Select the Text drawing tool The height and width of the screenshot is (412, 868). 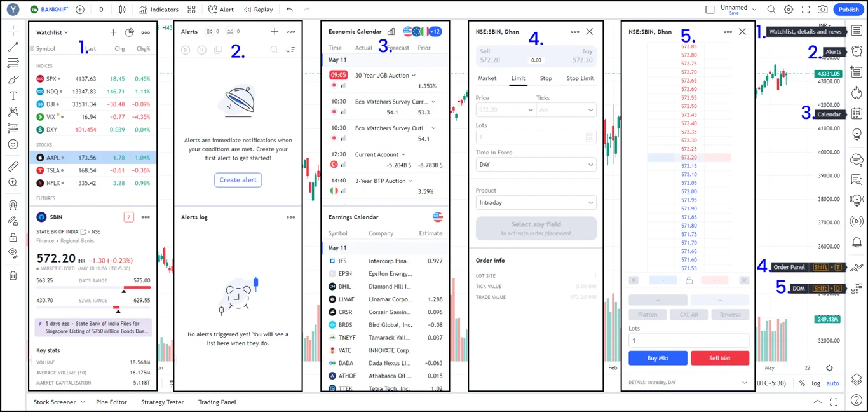pos(13,95)
